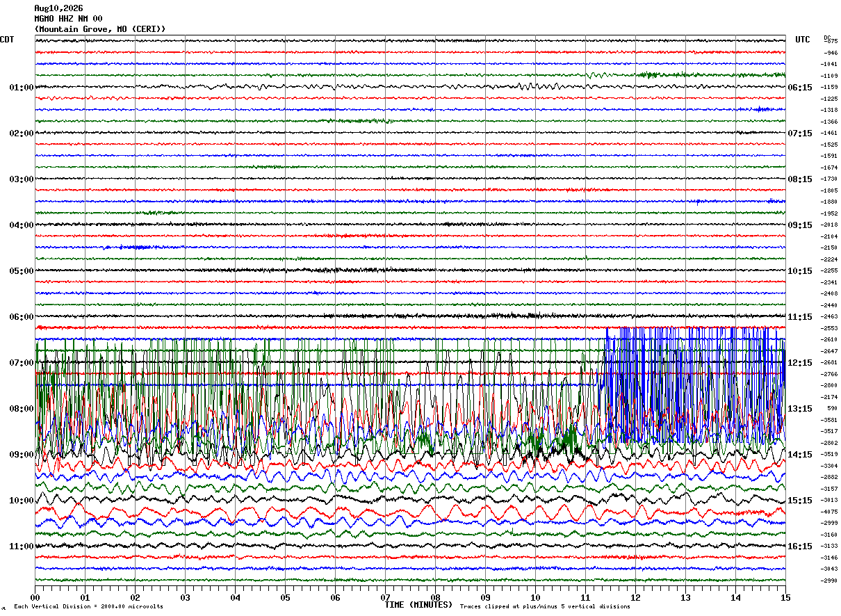This screenshot has height=616, width=841.
Task: Click the minute 15 axis tick label
Action: (785, 597)
